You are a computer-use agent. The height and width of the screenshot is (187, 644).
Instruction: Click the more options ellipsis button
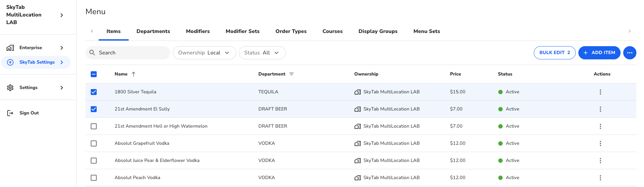pos(629,53)
